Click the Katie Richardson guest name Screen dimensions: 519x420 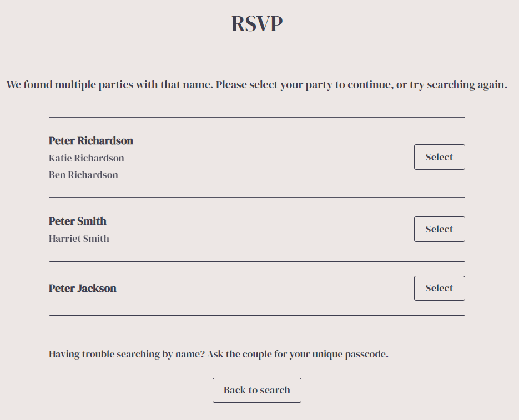[x=86, y=158]
